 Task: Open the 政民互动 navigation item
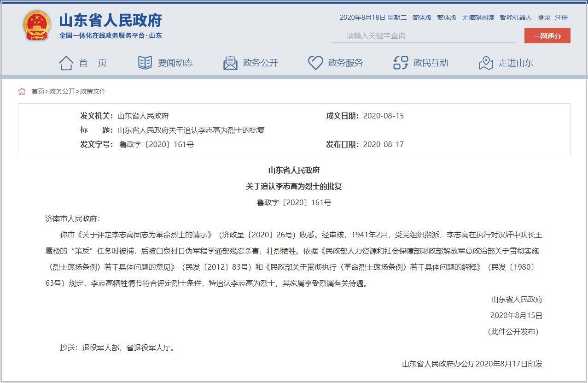(431, 63)
